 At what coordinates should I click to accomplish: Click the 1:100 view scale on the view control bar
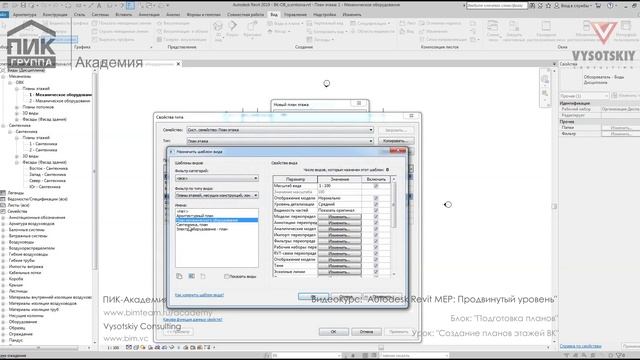tap(113, 348)
